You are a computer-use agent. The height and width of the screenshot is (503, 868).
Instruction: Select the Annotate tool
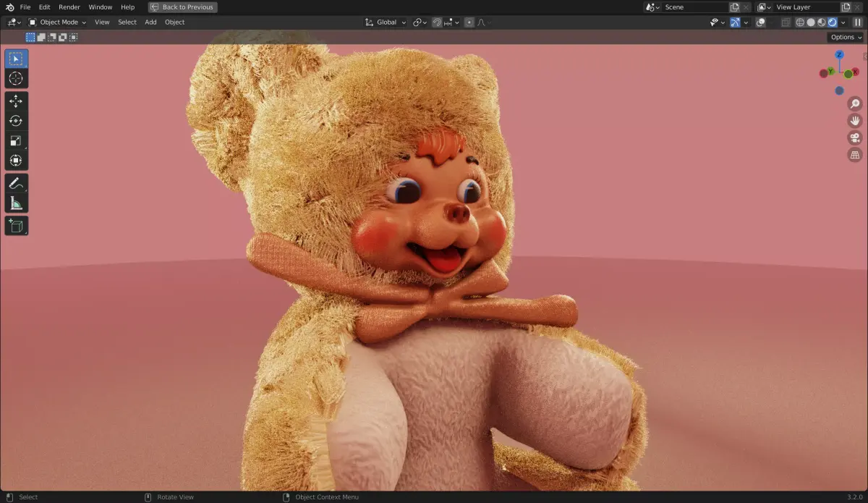tap(16, 182)
